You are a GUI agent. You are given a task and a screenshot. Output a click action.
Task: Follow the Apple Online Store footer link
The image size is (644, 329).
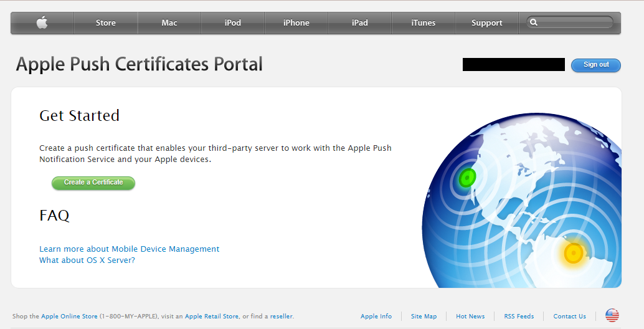click(x=69, y=317)
